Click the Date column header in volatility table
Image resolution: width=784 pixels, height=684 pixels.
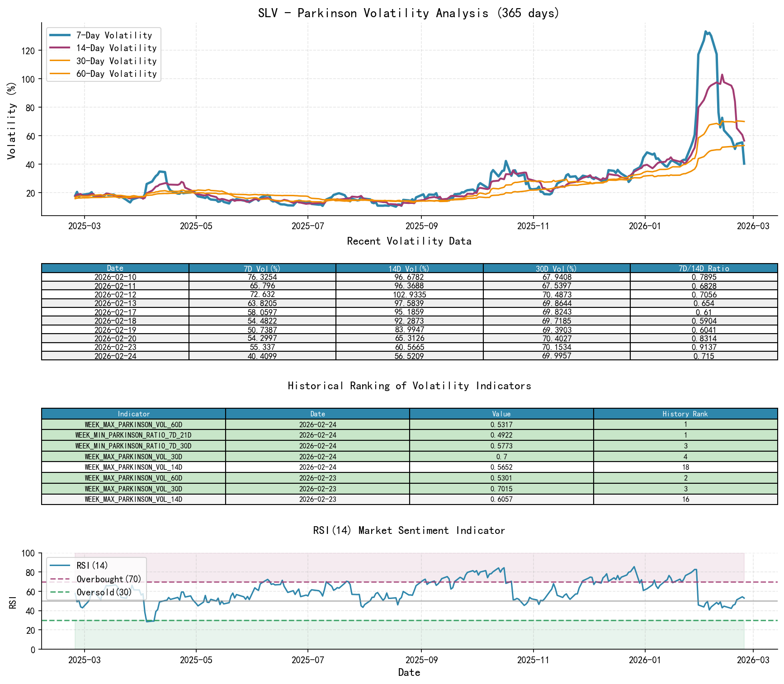tap(114, 268)
